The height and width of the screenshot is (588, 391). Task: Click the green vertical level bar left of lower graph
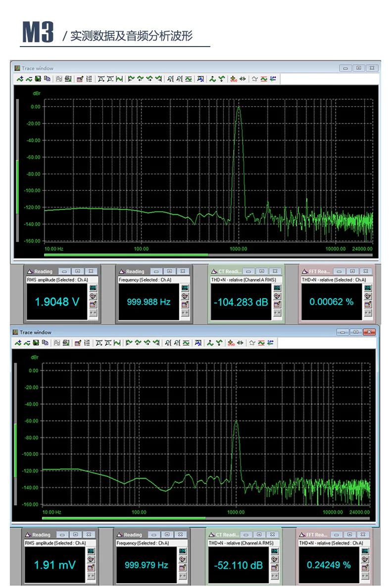pos(15,450)
